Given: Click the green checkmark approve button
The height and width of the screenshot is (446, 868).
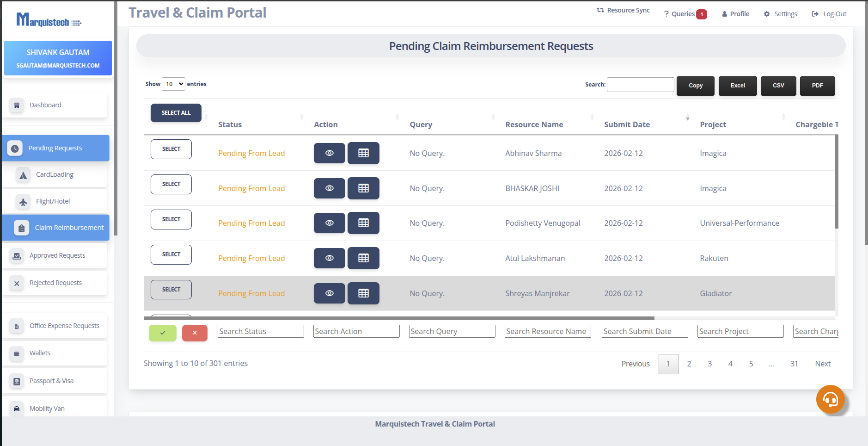Looking at the screenshot, I should (162, 333).
